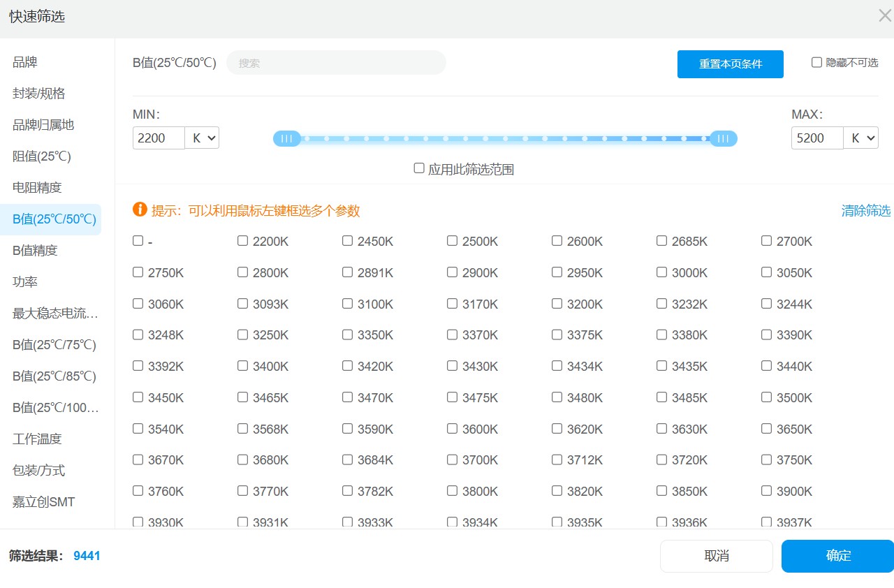This screenshot has width=894, height=588.
Task: Open the MIN unit K dropdown
Action: (x=203, y=138)
